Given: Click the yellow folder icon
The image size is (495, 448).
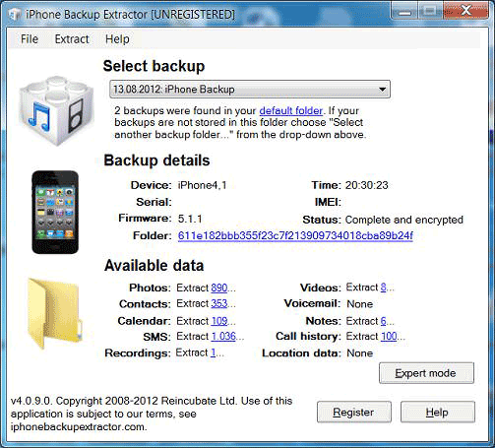Looking at the screenshot, I should 54,313.
